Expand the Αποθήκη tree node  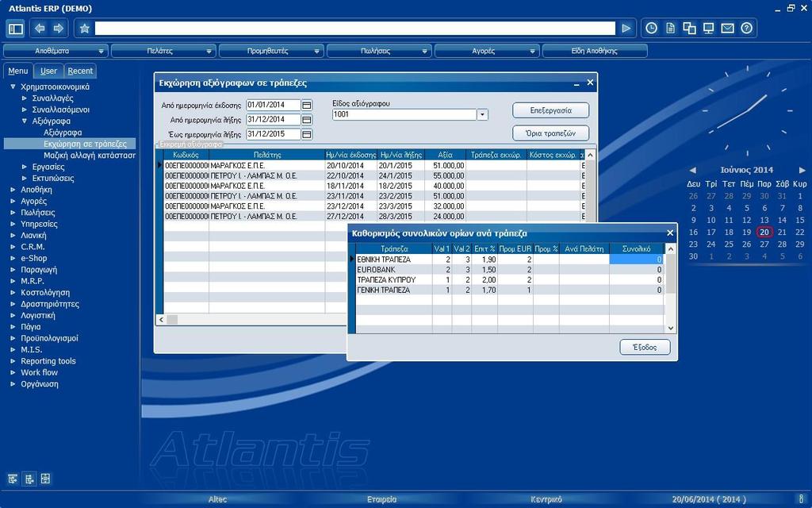pyautogui.click(x=13, y=189)
